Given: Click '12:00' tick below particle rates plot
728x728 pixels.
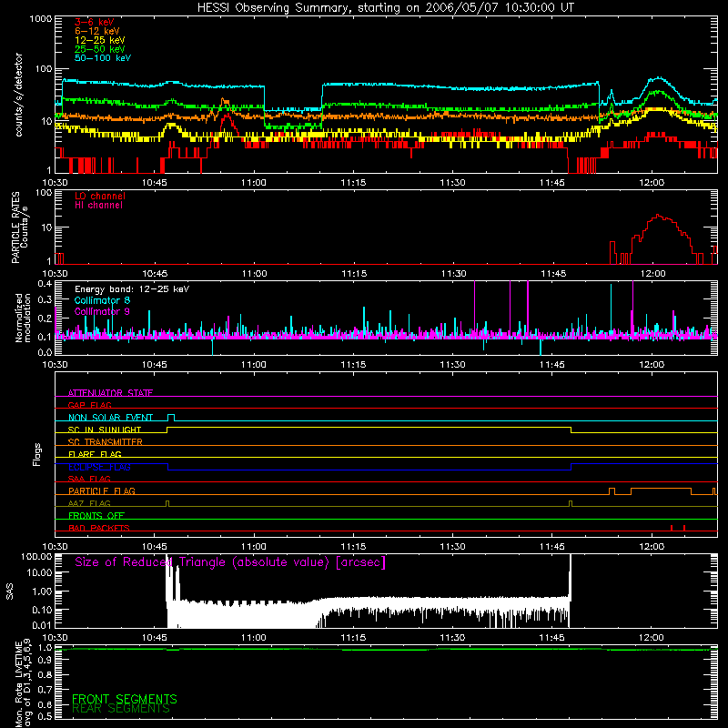Looking at the screenshot, I should point(652,274).
